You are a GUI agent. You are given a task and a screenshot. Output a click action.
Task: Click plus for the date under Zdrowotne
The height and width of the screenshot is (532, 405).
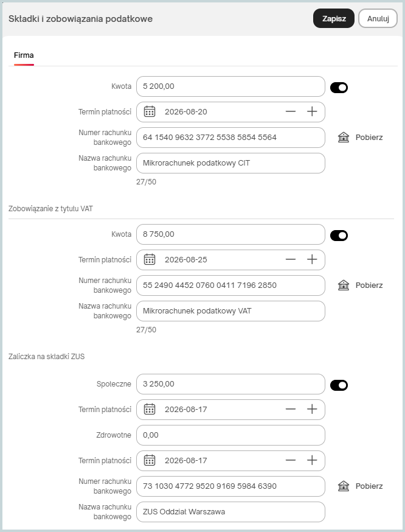click(312, 460)
